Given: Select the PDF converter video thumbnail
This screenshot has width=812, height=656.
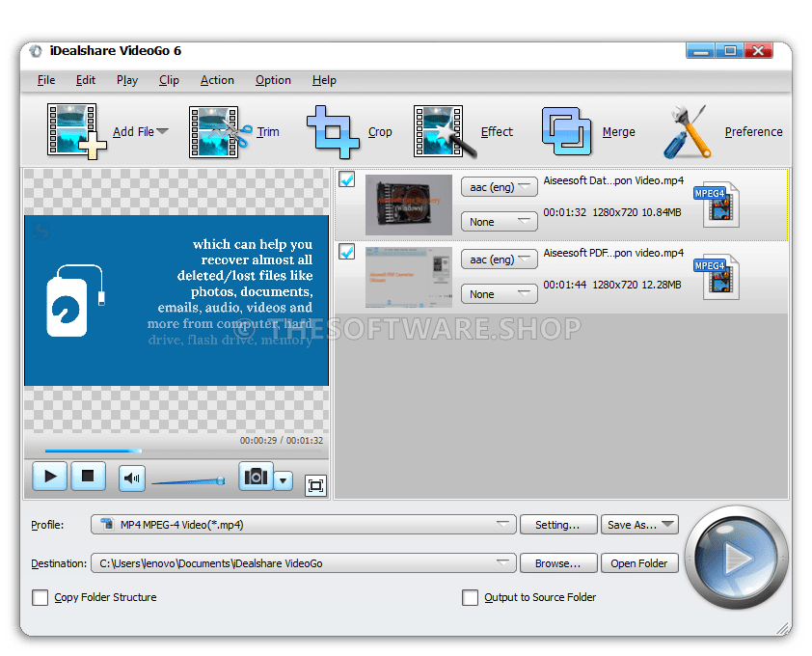Looking at the screenshot, I should tap(409, 277).
